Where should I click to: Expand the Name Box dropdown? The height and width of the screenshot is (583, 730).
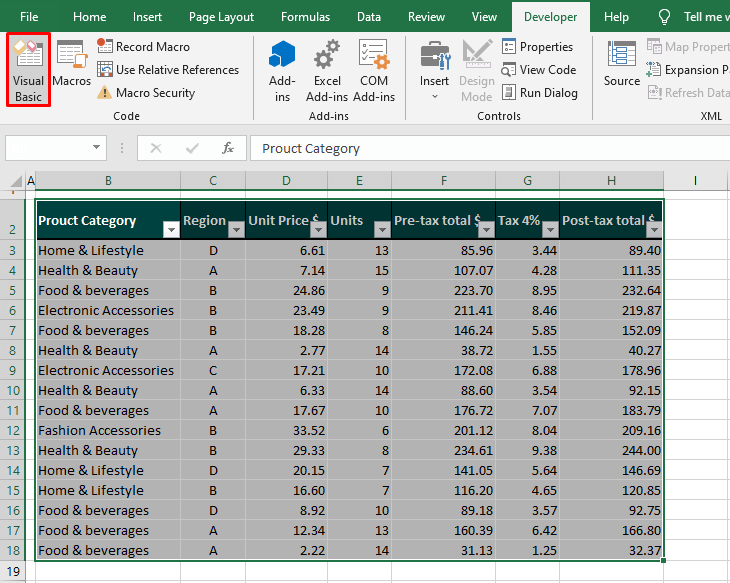pos(96,148)
